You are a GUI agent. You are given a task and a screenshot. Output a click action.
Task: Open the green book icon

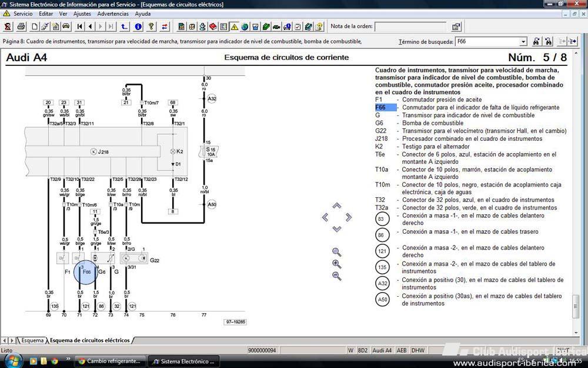tap(266, 26)
